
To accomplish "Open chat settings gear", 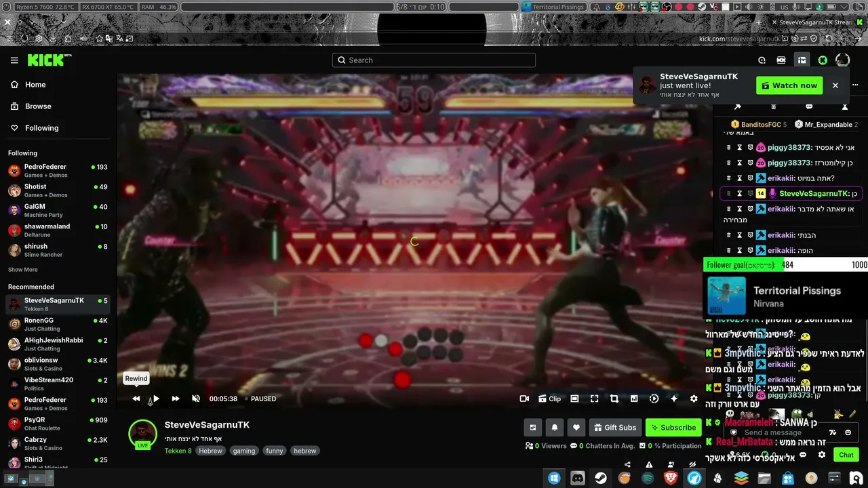I will click(822, 455).
